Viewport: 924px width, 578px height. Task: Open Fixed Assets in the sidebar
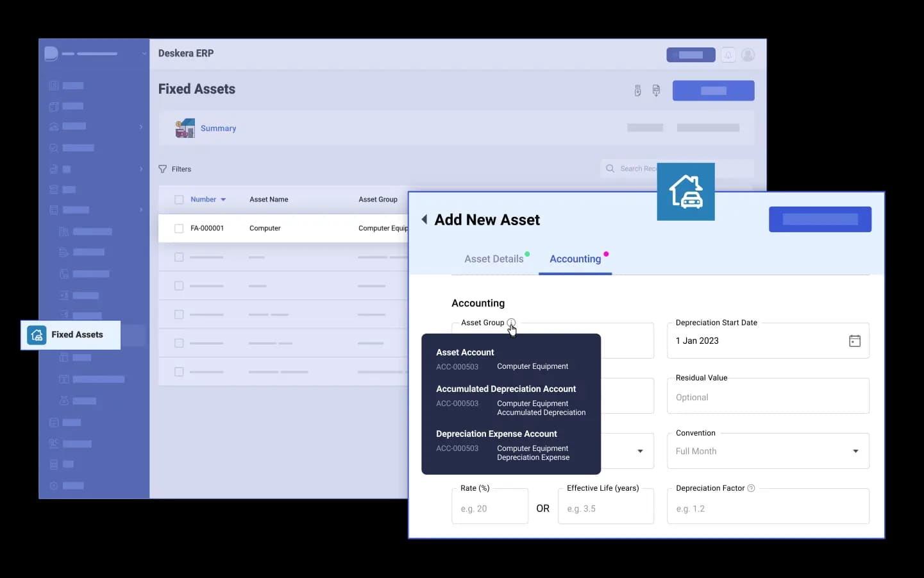click(71, 335)
